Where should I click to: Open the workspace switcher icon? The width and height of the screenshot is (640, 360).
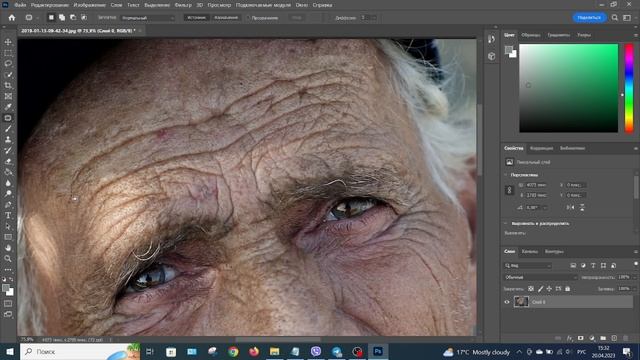[x=627, y=18]
